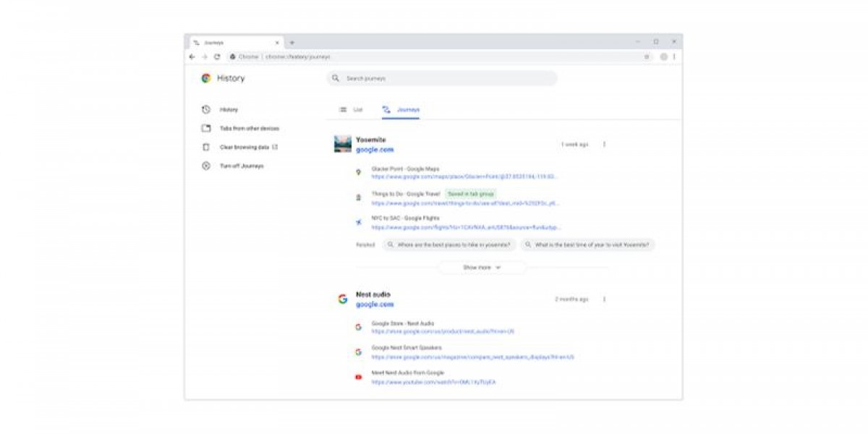Open Tabs from other devices
This screenshot has width=868, height=434.
250,129
